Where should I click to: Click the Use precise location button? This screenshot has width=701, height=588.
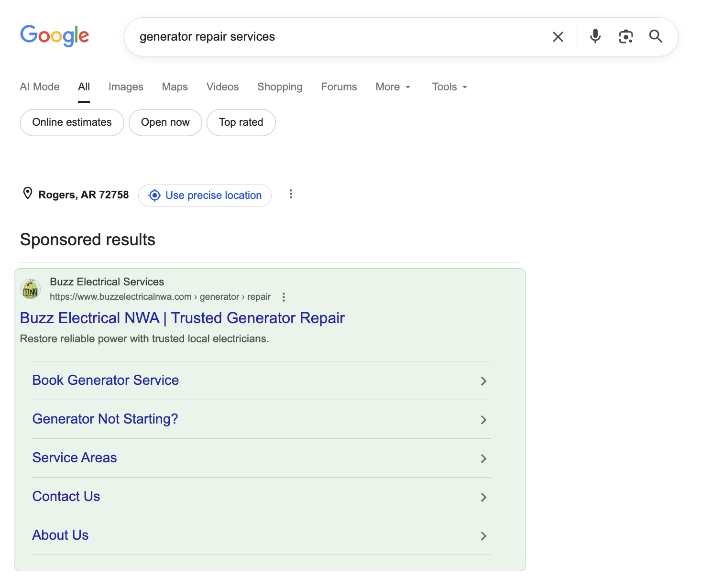(205, 196)
